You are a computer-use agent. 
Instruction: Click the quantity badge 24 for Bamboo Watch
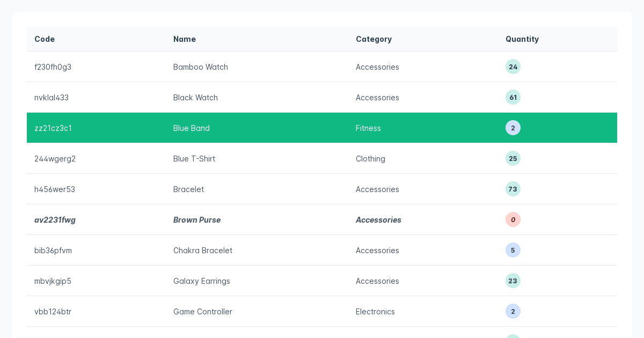[513, 67]
